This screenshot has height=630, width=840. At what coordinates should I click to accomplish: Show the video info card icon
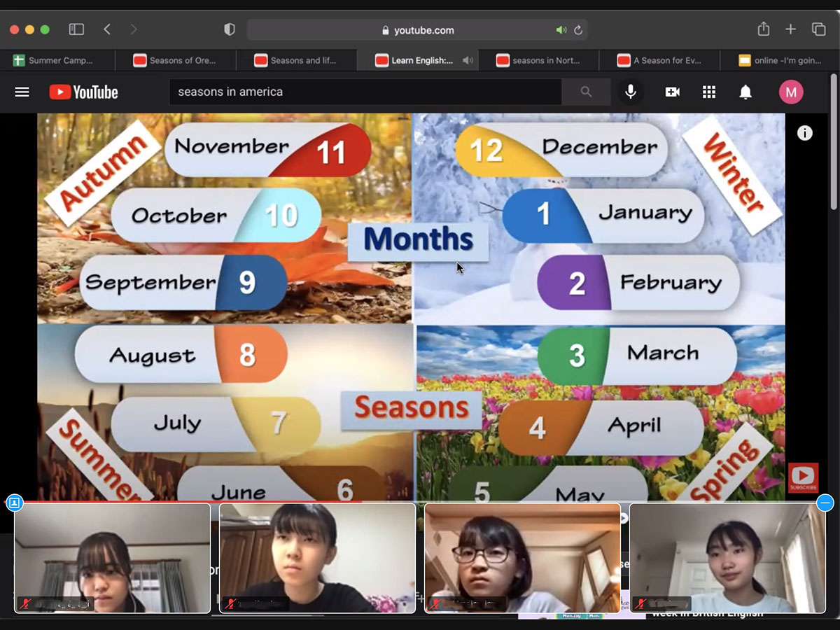point(805,133)
